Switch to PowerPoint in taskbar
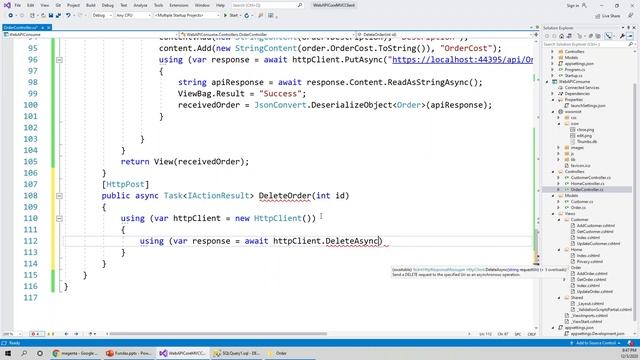 128,353
